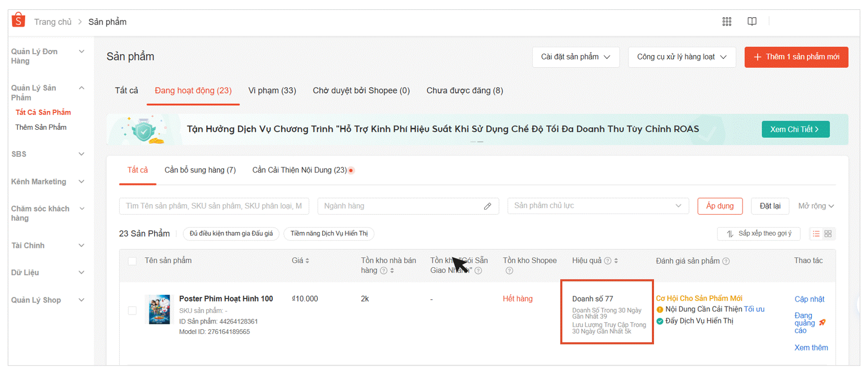868x375 pixels.
Task: Click the product search input field
Action: (214, 206)
